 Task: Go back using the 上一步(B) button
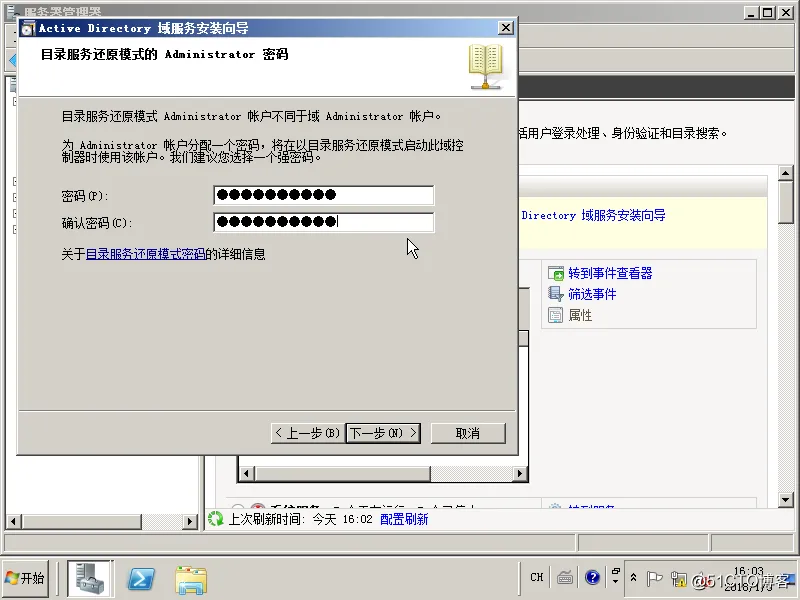(x=308, y=432)
